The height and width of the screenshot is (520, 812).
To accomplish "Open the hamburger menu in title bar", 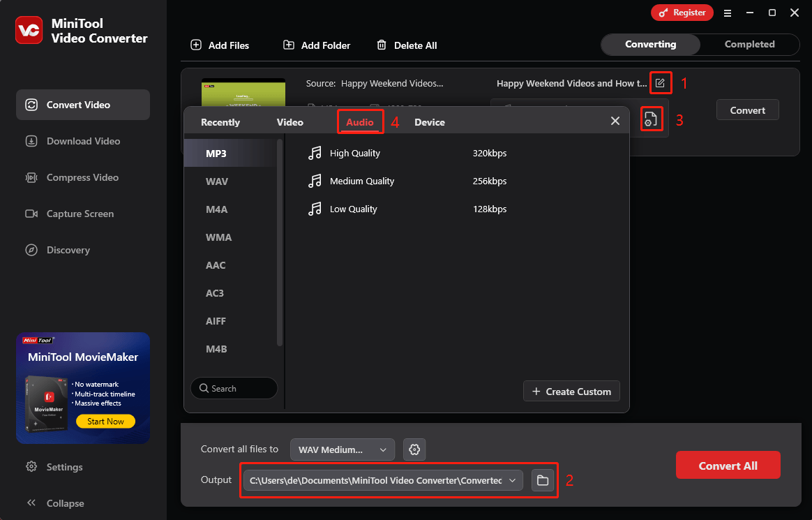I will click(x=728, y=13).
